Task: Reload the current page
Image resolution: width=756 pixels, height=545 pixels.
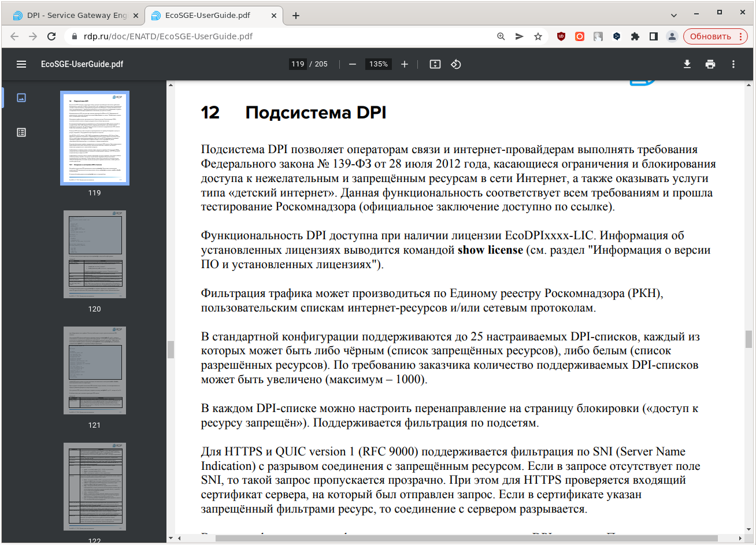Action: coord(51,36)
